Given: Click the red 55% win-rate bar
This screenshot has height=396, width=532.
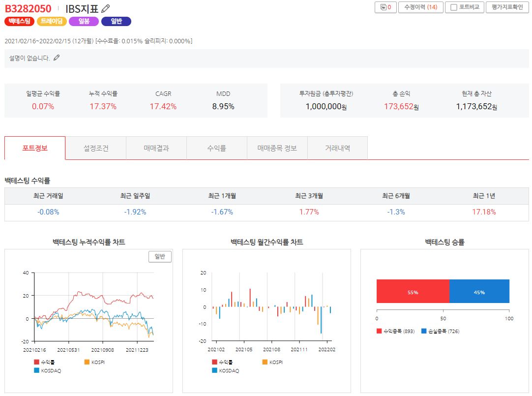Looking at the screenshot, I should pos(413,292).
